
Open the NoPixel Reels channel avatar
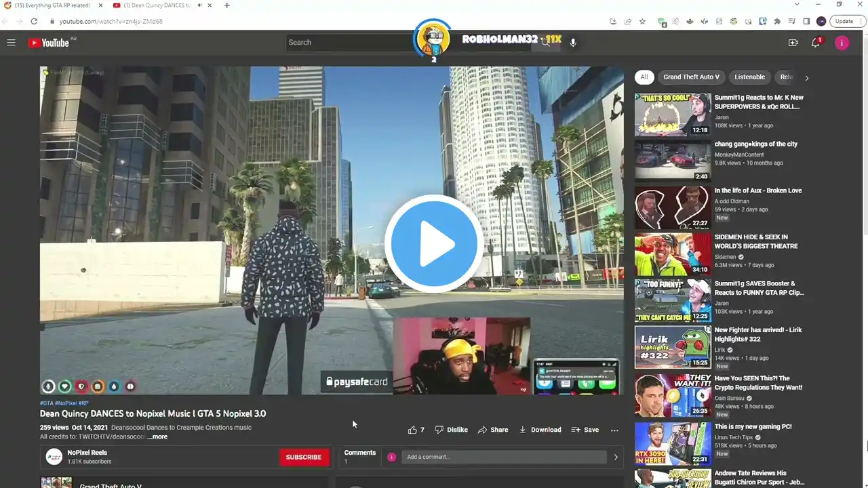[x=54, y=457]
